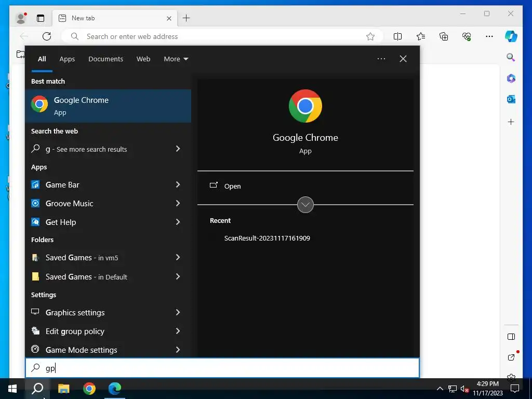Click Edge sidebar search icon
The height and width of the screenshot is (399, 532).
(511, 57)
